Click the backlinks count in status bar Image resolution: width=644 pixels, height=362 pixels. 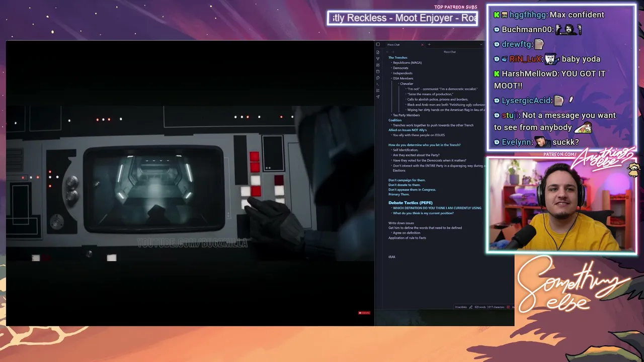point(461,307)
